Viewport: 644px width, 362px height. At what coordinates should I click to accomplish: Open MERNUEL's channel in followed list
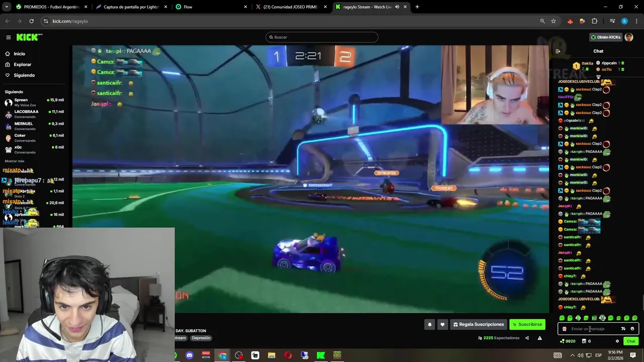(34, 126)
